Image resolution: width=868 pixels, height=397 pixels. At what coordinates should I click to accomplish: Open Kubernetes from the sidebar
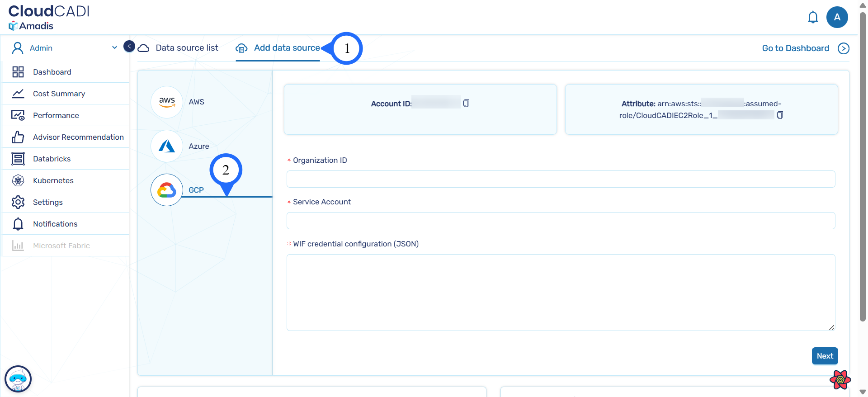53,180
